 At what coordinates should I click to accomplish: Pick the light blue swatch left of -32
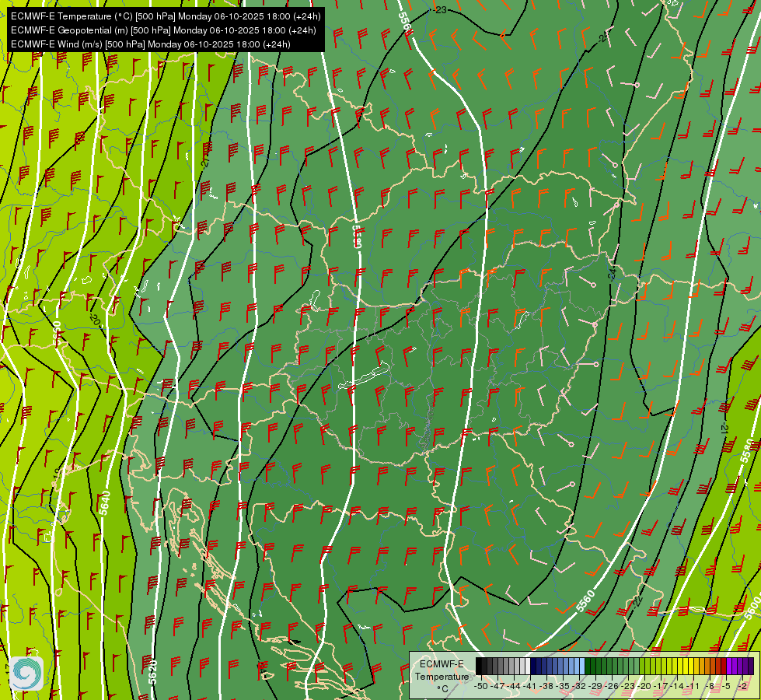pyautogui.click(x=582, y=666)
